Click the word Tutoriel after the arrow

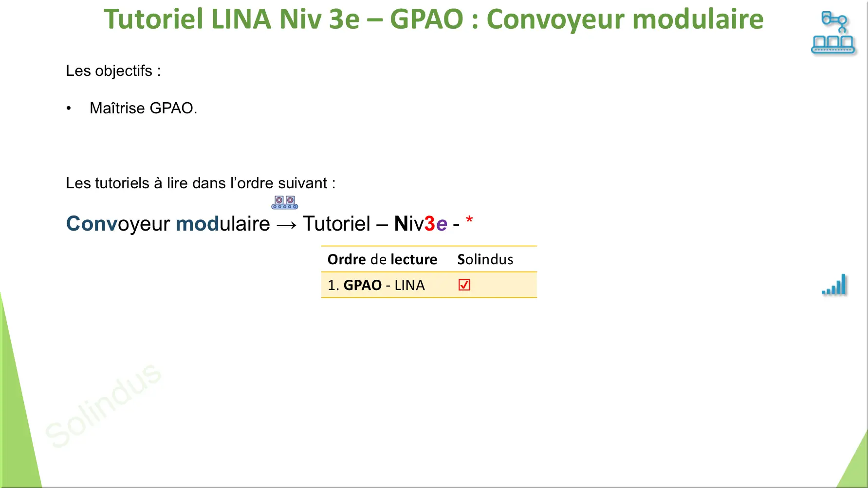[336, 224]
